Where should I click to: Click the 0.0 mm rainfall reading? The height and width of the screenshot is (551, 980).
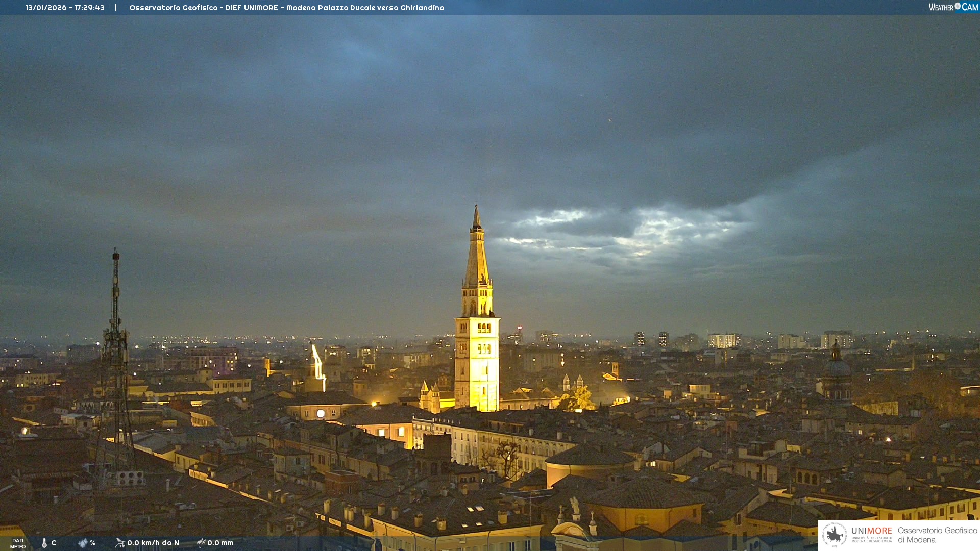220,543
